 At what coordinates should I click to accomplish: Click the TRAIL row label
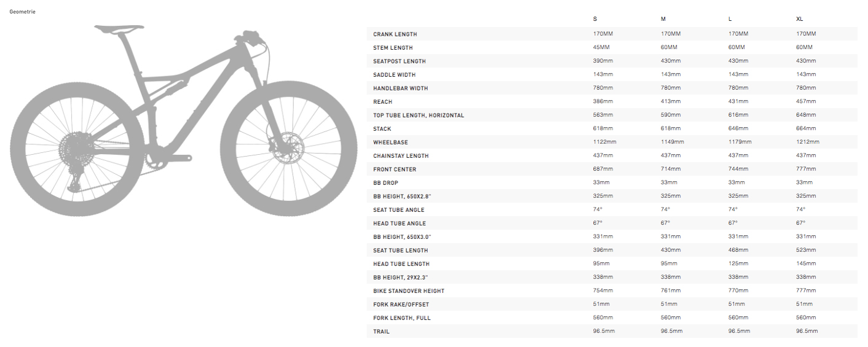(381, 332)
